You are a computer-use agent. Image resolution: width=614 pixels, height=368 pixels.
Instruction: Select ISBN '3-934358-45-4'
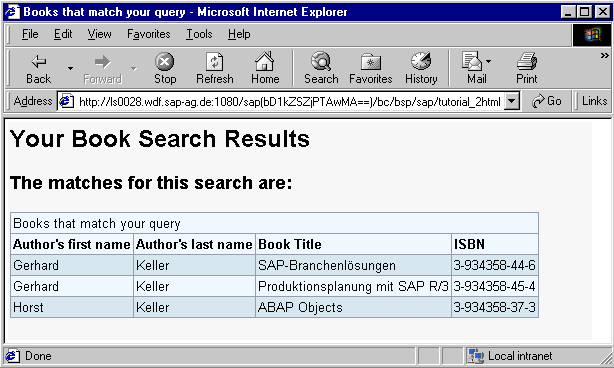click(x=494, y=287)
